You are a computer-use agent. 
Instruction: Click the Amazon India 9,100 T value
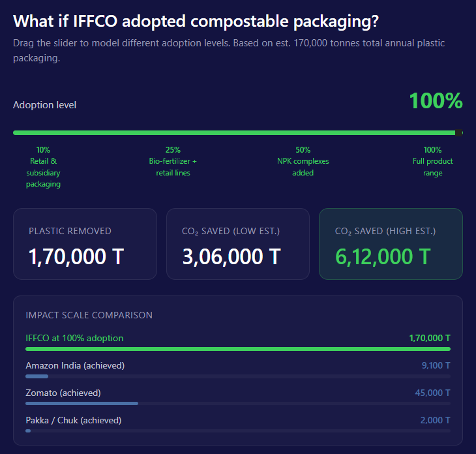pos(436,365)
